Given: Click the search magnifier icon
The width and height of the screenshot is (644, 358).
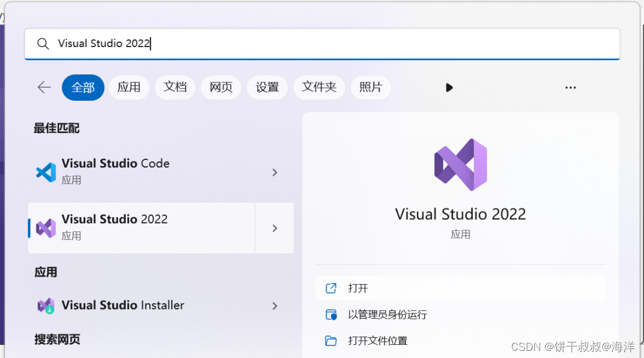Looking at the screenshot, I should pyautogui.click(x=42, y=43).
